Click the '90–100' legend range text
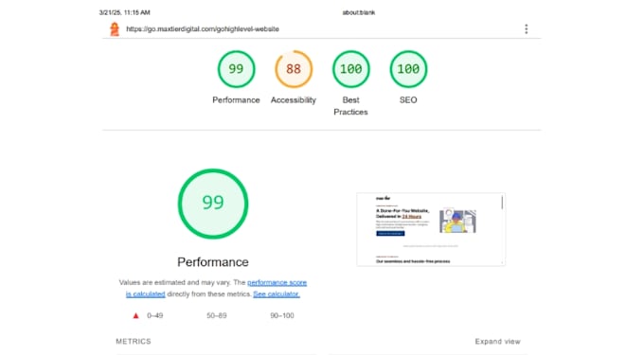This screenshot has width=644, height=355. click(x=282, y=315)
